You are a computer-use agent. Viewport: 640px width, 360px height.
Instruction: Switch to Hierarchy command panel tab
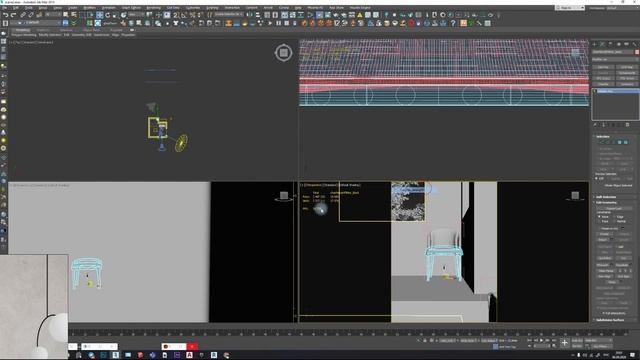click(x=610, y=44)
